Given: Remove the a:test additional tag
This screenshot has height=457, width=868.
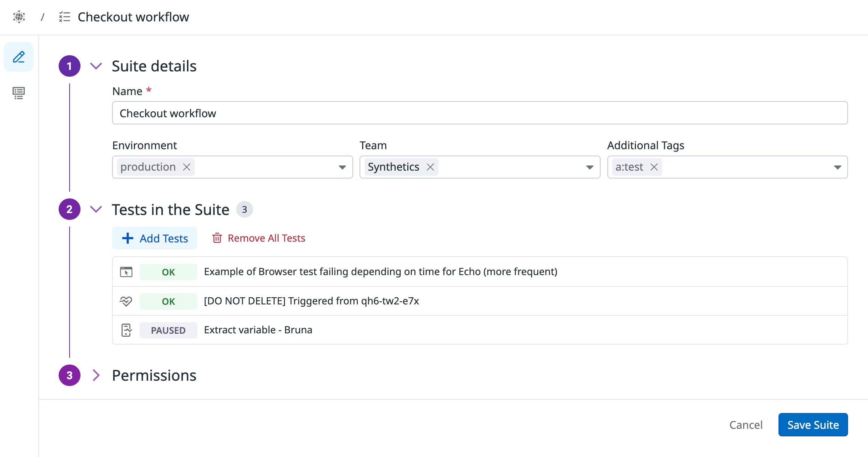Looking at the screenshot, I should coord(654,167).
